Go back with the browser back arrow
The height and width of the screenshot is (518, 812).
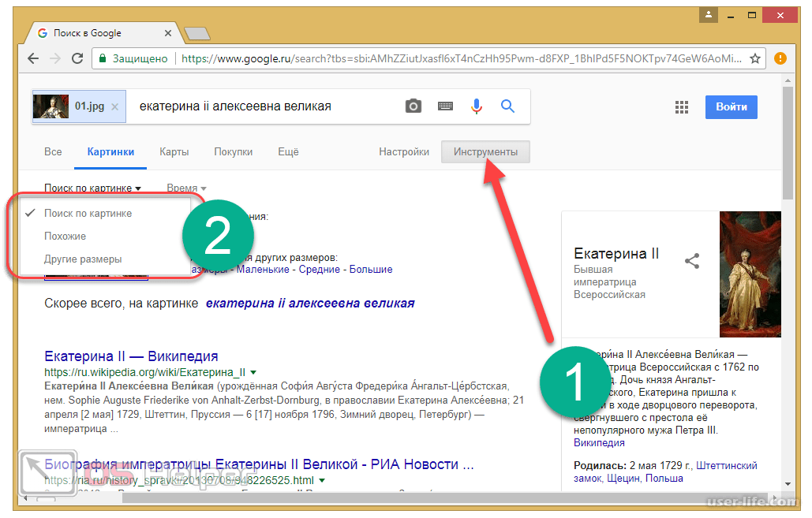click(33, 58)
